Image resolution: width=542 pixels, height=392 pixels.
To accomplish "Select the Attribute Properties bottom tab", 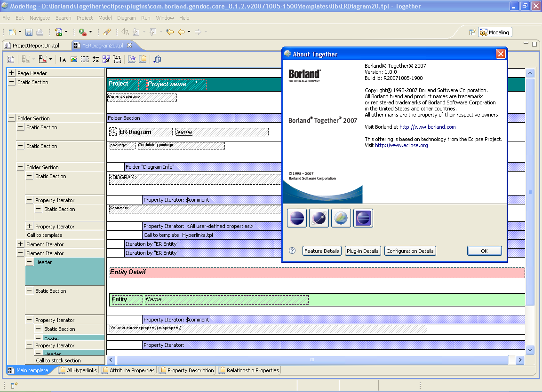I will pos(132,370).
